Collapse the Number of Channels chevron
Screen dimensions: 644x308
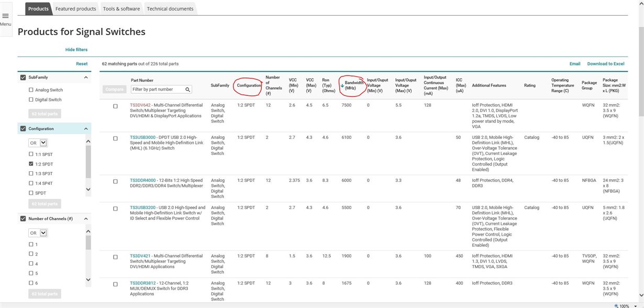(86, 219)
